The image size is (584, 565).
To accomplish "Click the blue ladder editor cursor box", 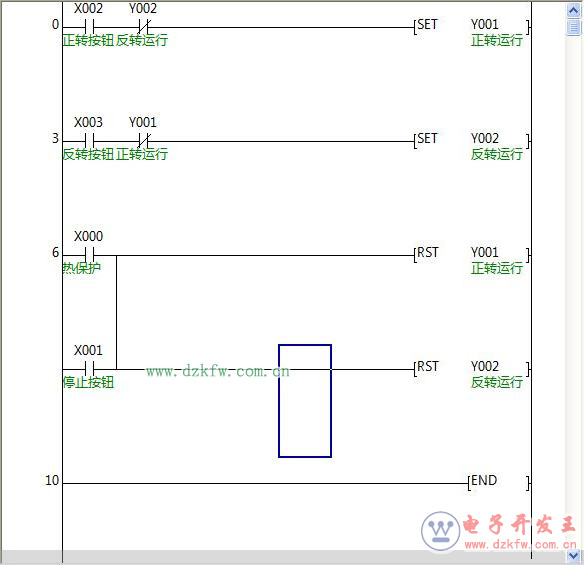I will point(305,401).
